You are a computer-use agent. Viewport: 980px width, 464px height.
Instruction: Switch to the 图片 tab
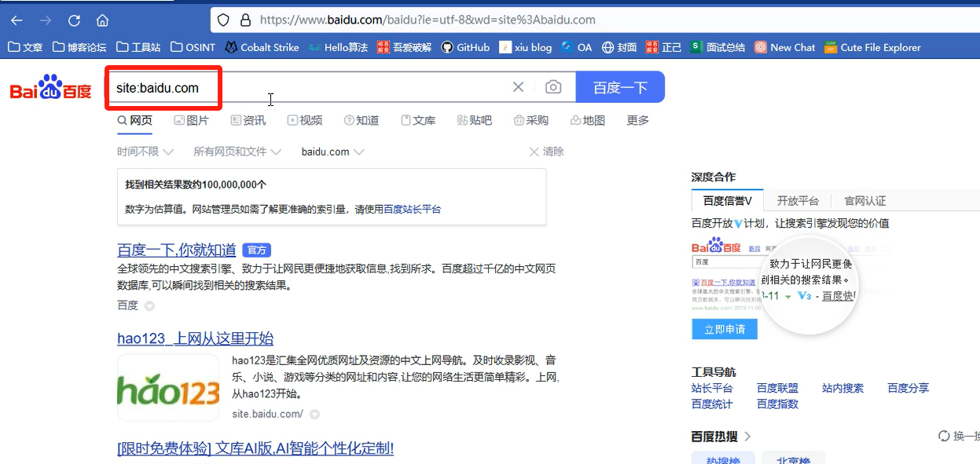point(191,120)
